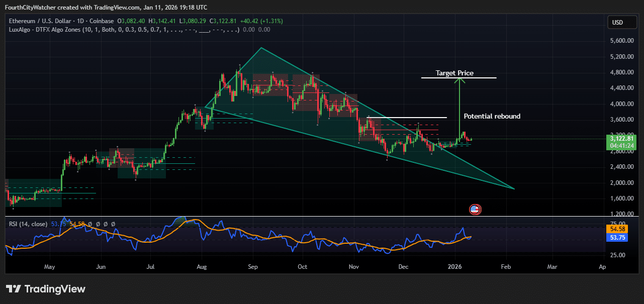The height and width of the screenshot is (304, 644).
Task: Click the Target Price annotation text
Action: [x=454, y=73]
